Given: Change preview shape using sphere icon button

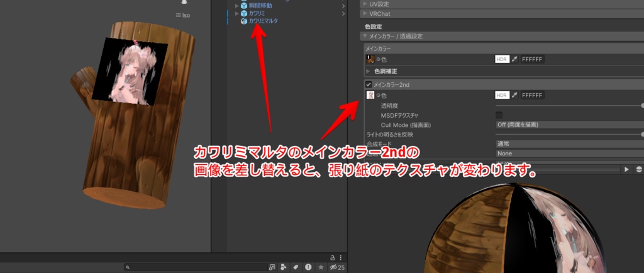Looking at the screenshot, I should click(639, 169).
